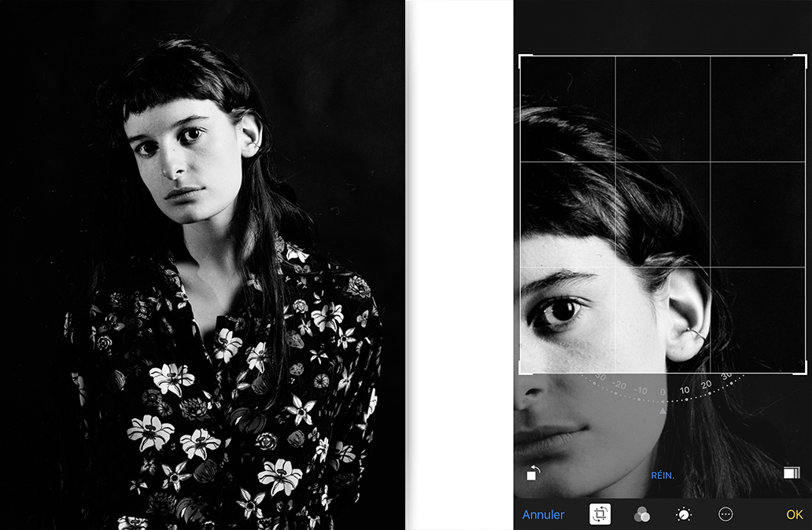The width and height of the screenshot is (812, 530).
Task: Select the full portrait photo on the left
Action: (x=202, y=265)
